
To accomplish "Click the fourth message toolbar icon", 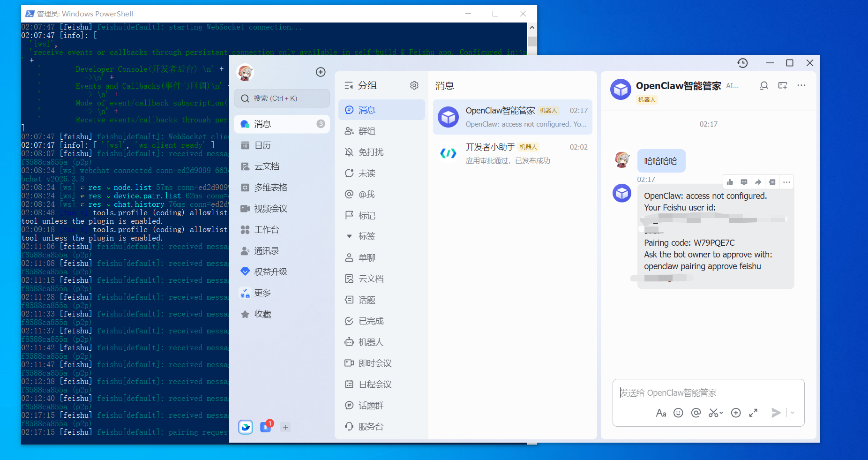I will click(x=772, y=182).
